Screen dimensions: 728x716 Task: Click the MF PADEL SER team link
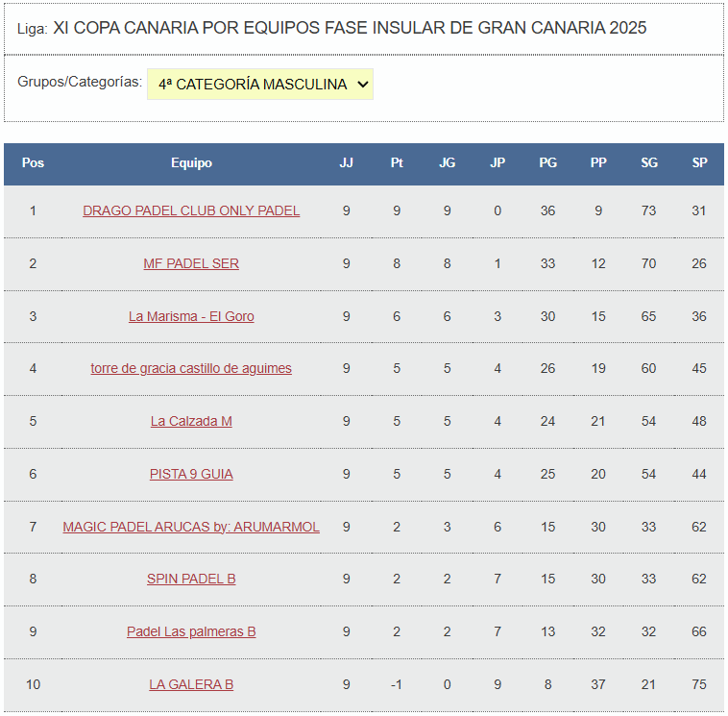191,263
